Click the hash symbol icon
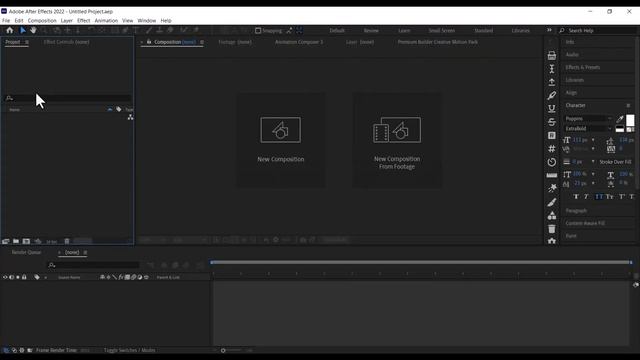Screen dimensions: 640x360 (552, 149)
